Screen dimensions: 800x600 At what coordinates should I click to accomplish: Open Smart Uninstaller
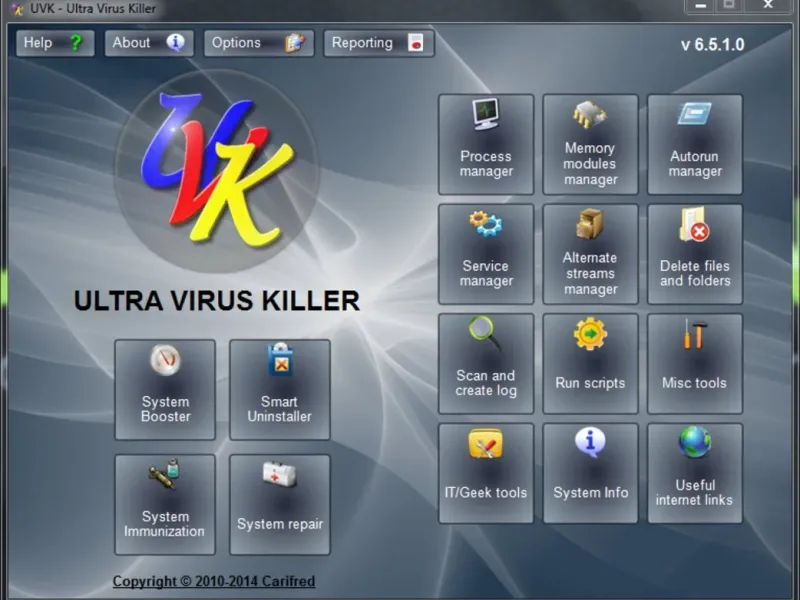(x=280, y=390)
